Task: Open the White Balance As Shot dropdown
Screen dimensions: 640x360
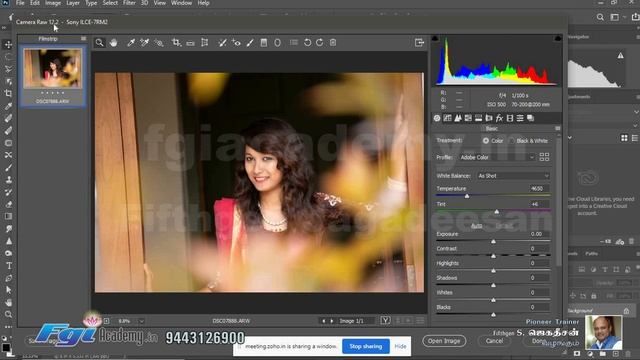Action: tap(513, 176)
